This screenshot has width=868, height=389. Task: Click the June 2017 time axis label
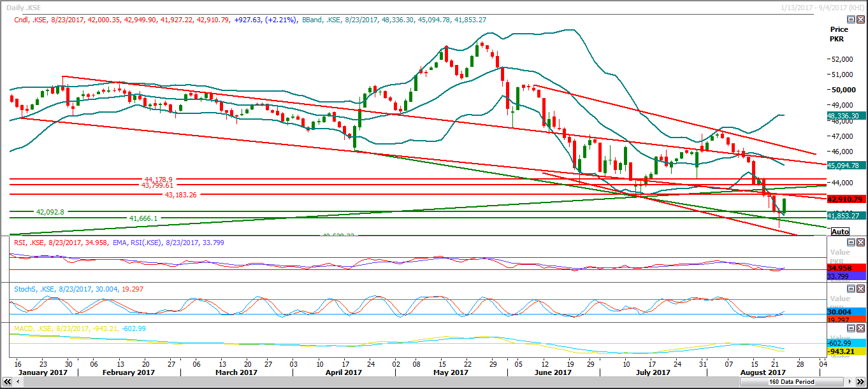(553, 372)
